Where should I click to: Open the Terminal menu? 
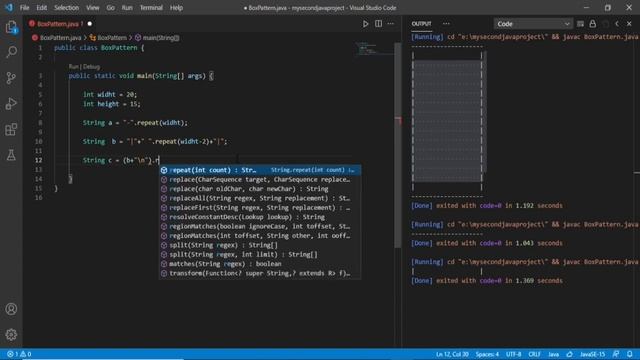151,8
